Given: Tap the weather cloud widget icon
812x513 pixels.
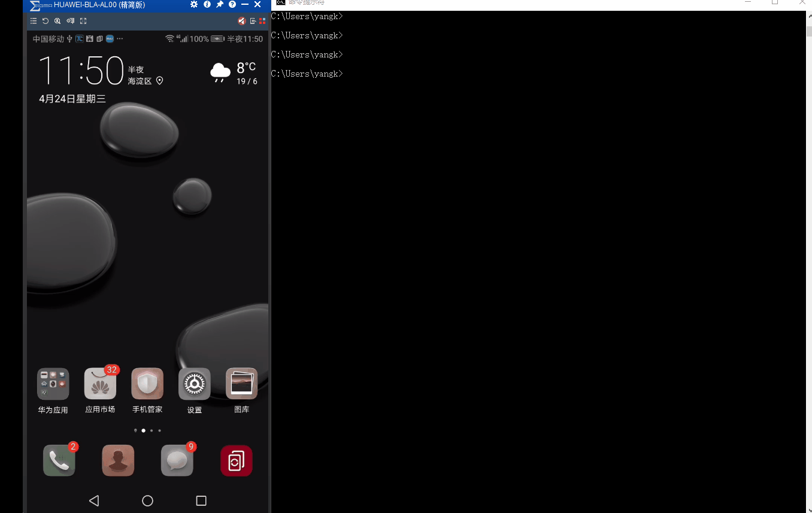Looking at the screenshot, I should pos(220,72).
